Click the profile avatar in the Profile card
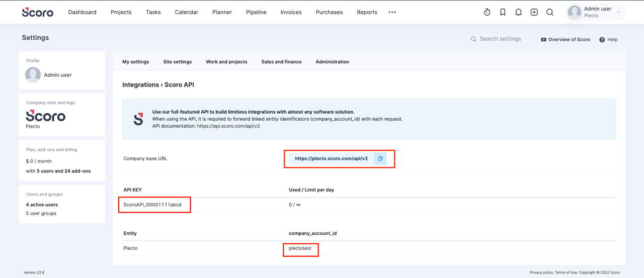644x278 pixels. [x=33, y=75]
